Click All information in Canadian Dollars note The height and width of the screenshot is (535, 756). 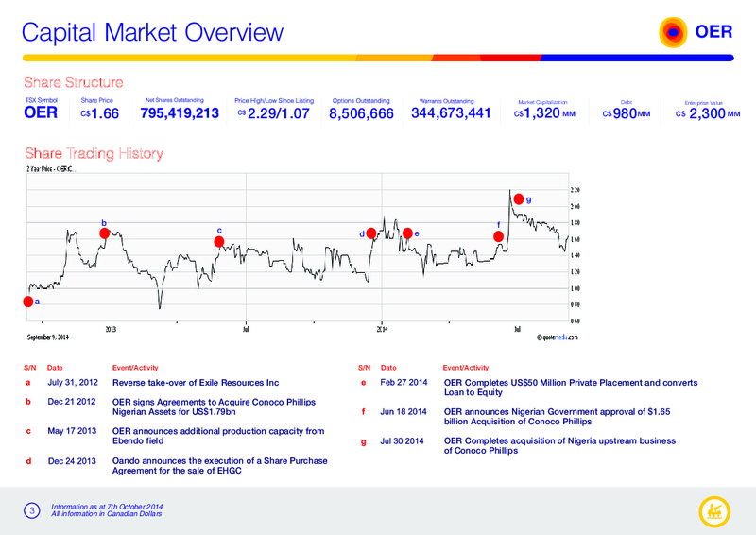coord(107,514)
